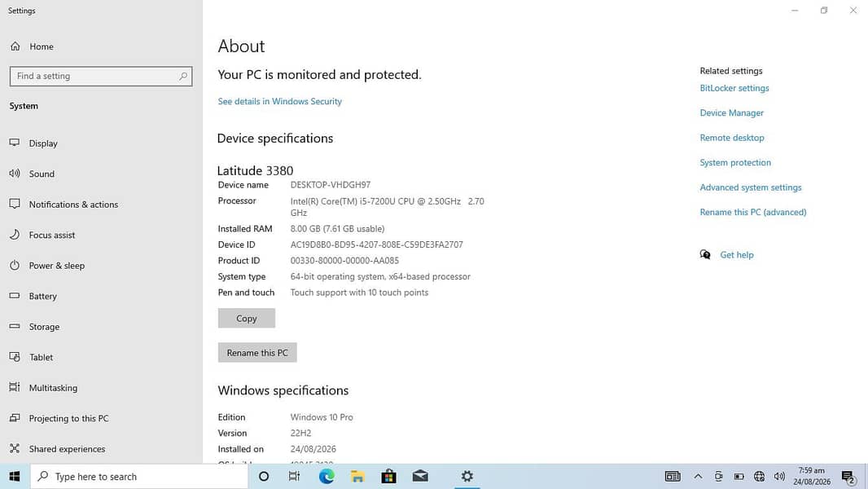Click the battery tray icon
The width and height of the screenshot is (868, 489).
(739, 476)
